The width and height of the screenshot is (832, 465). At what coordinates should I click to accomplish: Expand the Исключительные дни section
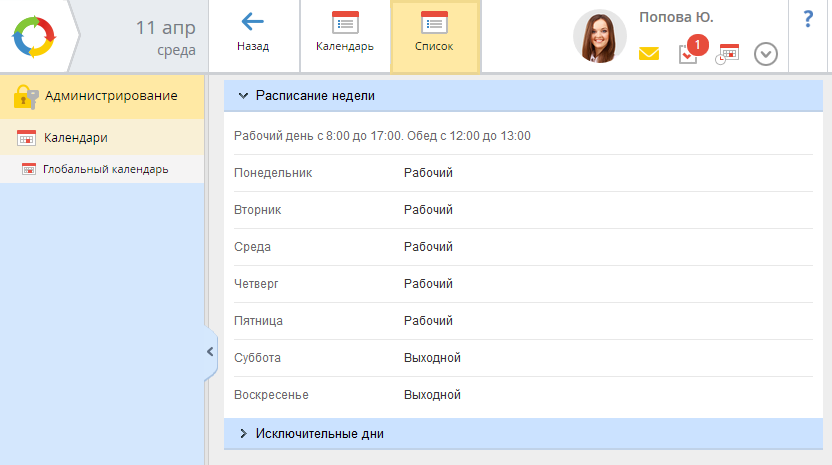[x=319, y=433]
